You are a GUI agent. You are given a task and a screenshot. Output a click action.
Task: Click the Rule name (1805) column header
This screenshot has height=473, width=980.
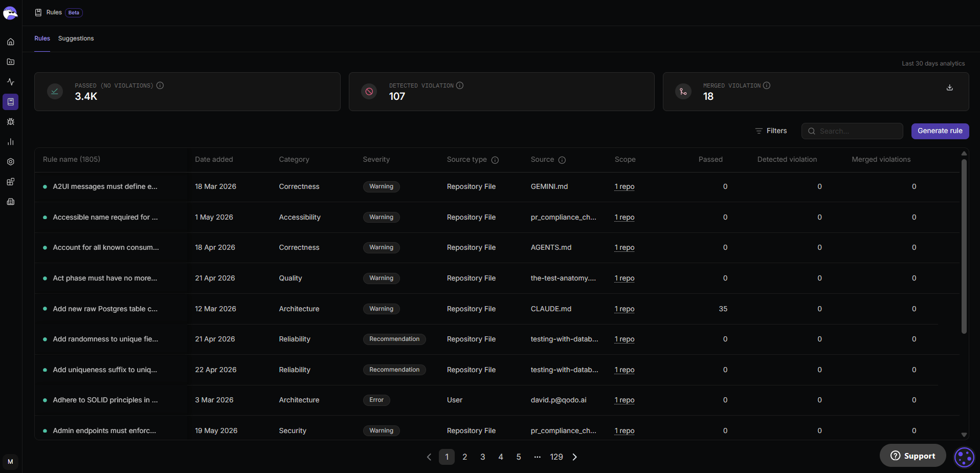(x=72, y=160)
